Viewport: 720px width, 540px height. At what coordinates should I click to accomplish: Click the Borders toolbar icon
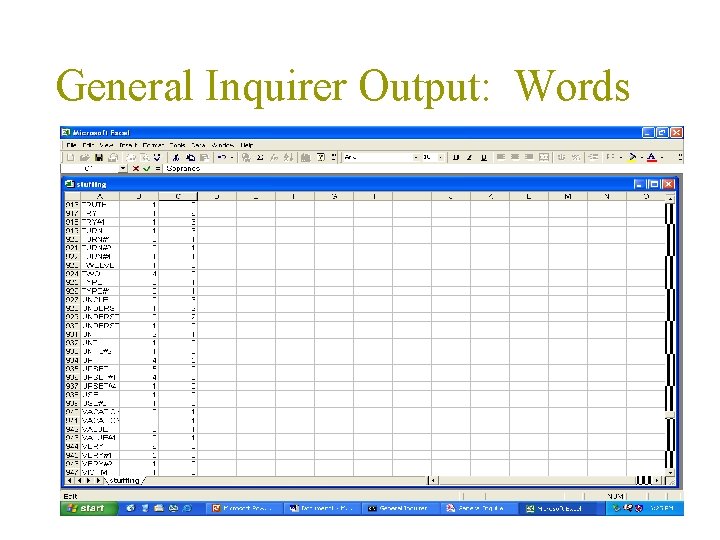pos(610,158)
